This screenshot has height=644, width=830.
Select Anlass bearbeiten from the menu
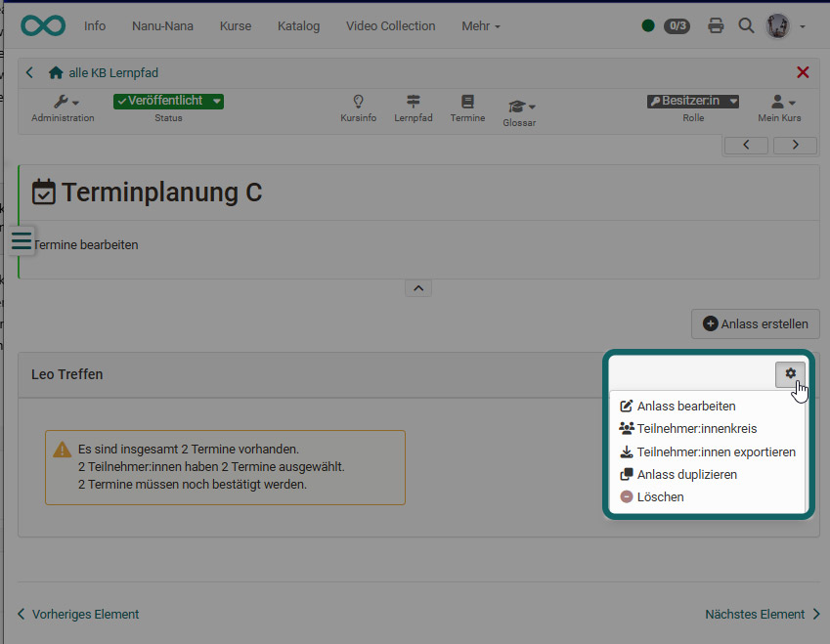(x=677, y=406)
